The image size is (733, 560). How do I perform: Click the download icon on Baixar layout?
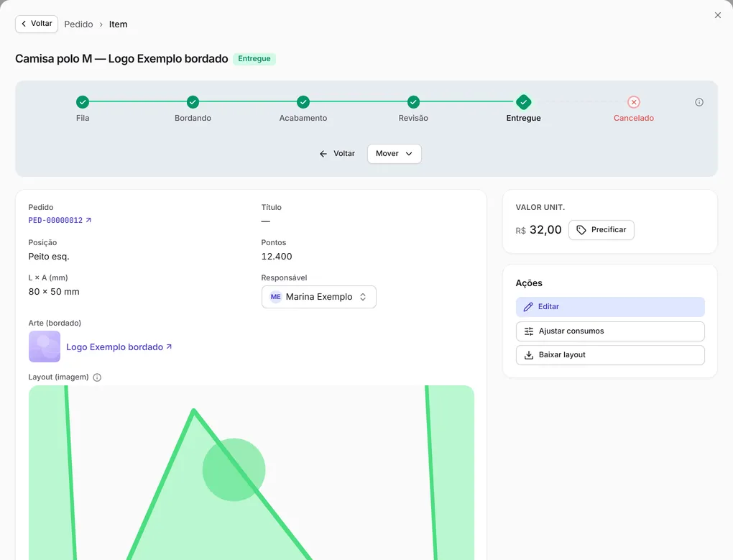point(529,355)
